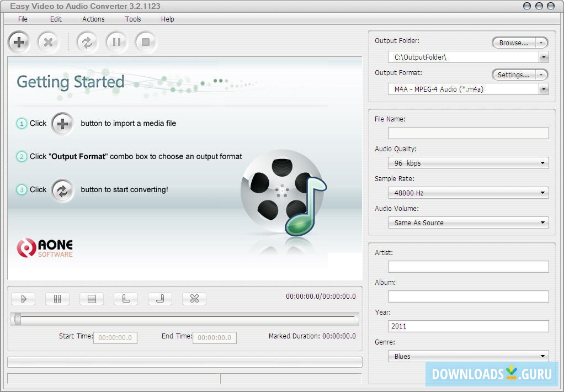
Task: Set the end mark point
Action: (x=160, y=299)
